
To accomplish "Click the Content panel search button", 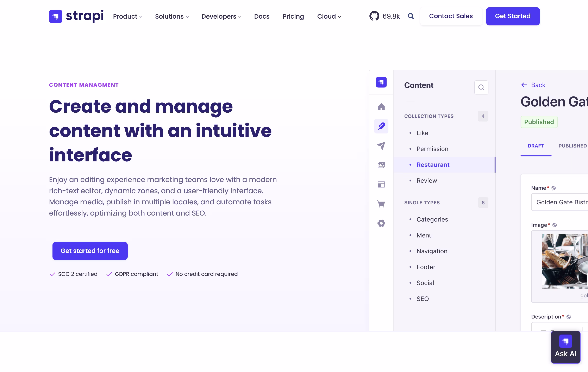I will [481, 87].
